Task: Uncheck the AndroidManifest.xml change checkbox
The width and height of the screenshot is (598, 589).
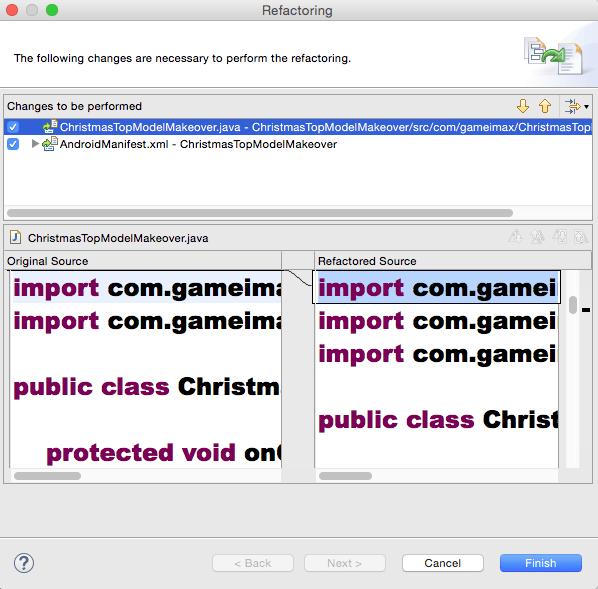Action: 13,144
